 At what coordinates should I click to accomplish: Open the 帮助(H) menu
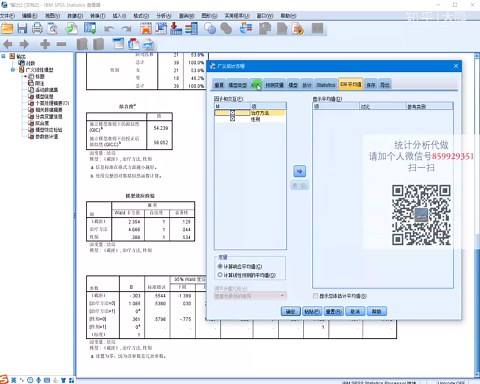(x=288, y=16)
